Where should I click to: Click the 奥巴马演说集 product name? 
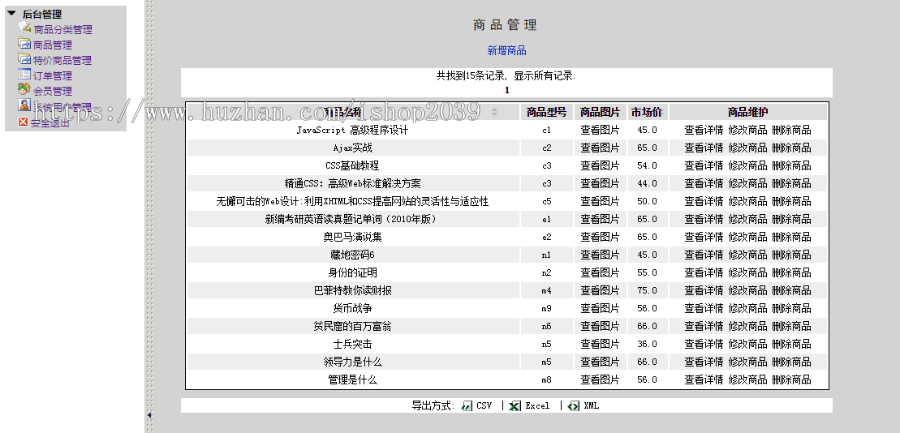[x=352, y=237]
